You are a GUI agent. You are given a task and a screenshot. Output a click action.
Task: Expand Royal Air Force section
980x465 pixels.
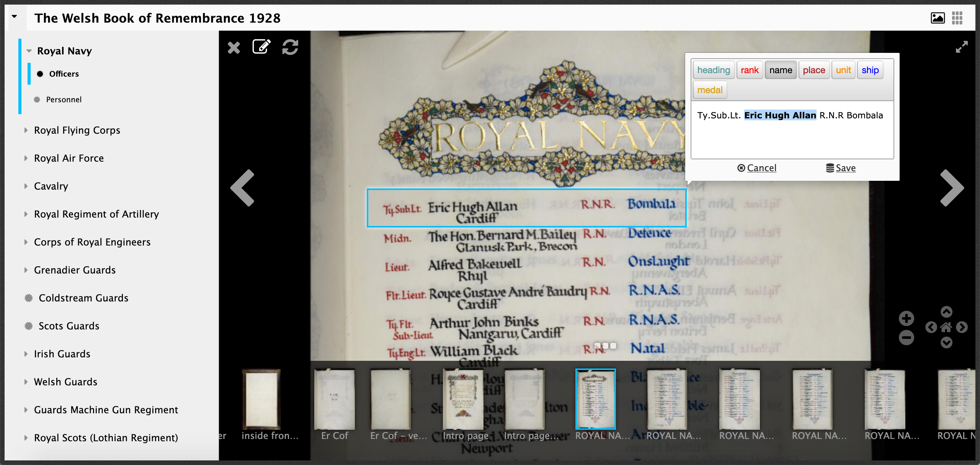click(26, 158)
